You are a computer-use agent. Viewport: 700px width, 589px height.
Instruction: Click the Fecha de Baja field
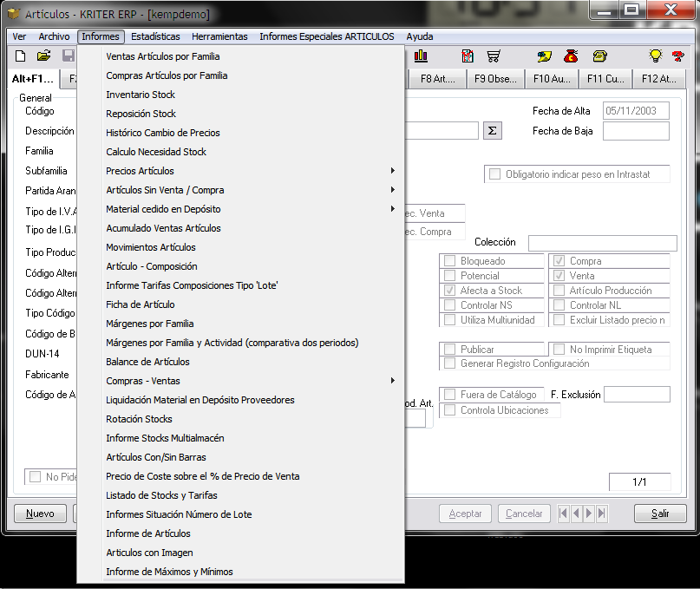click(x=636, y=131)
